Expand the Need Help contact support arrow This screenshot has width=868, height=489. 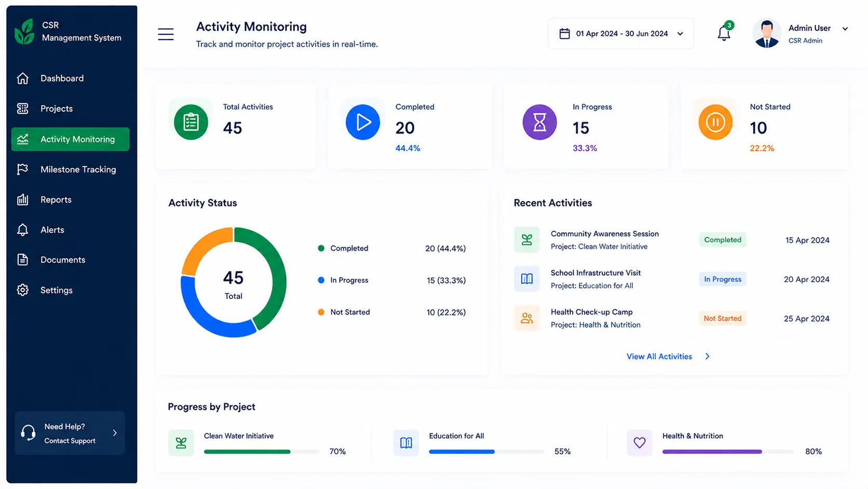[x=115, y=433]
